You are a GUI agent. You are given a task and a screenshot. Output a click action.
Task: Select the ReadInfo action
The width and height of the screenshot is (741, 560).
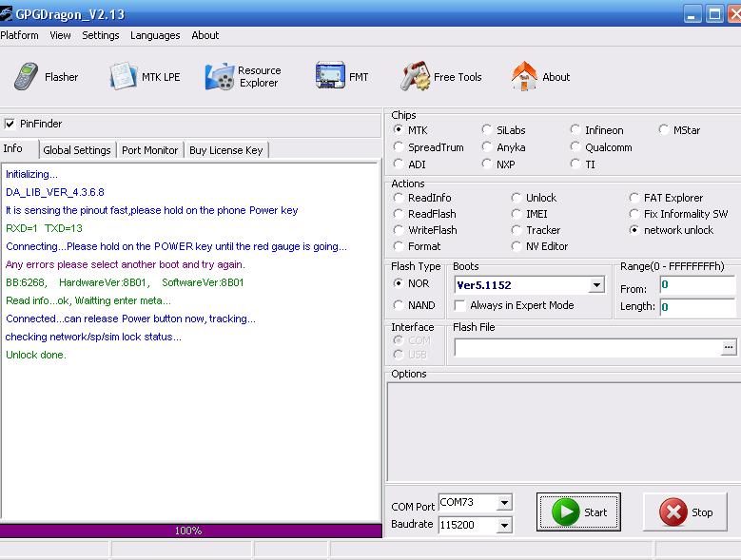[x=399, y=198]
